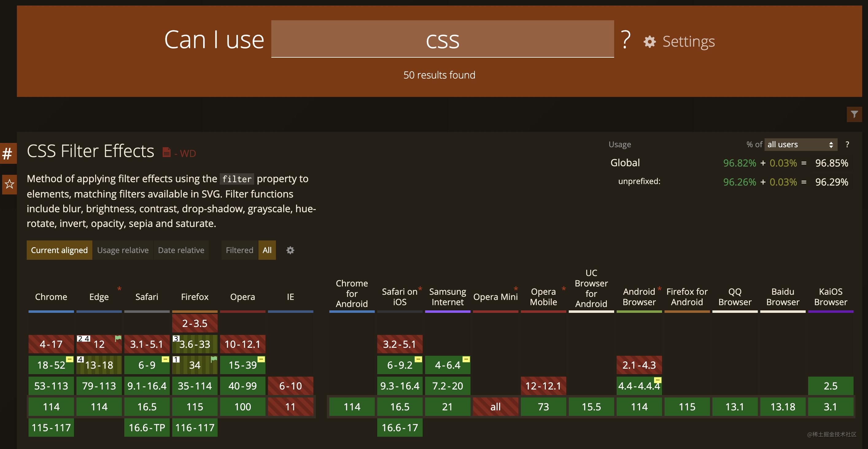Screen dimensions: 868x449
Task: Click note 4 on Edge 13-18
Action: tap(80, 359)
